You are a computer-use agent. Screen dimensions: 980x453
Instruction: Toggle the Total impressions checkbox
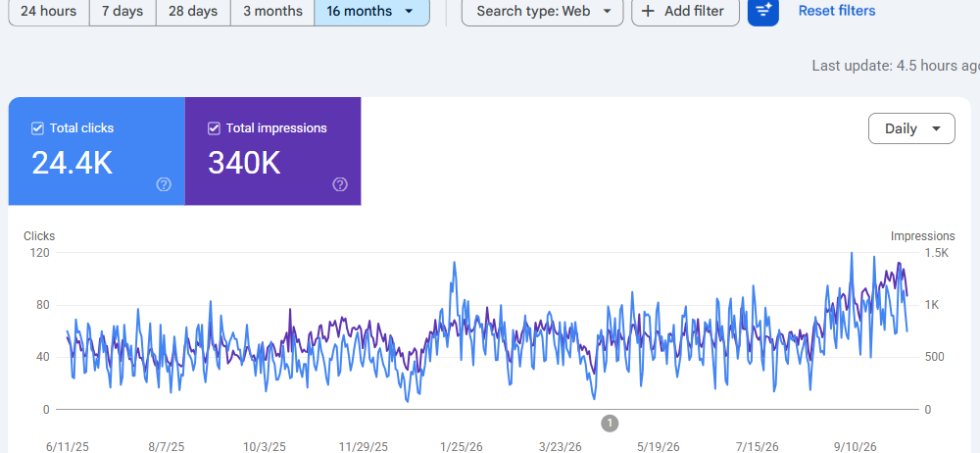[x=214, y=128]
